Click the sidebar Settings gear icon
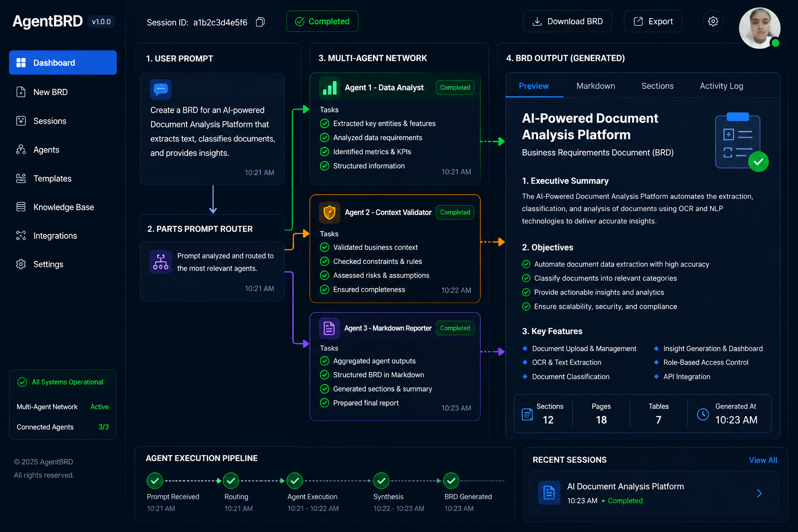This screenshot has width=798, height=532. tap(21, 264)
